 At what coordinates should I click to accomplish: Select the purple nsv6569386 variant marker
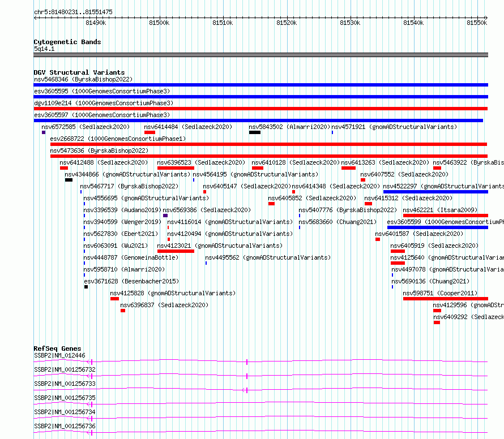pyautogui.click(x=165, y=216)
